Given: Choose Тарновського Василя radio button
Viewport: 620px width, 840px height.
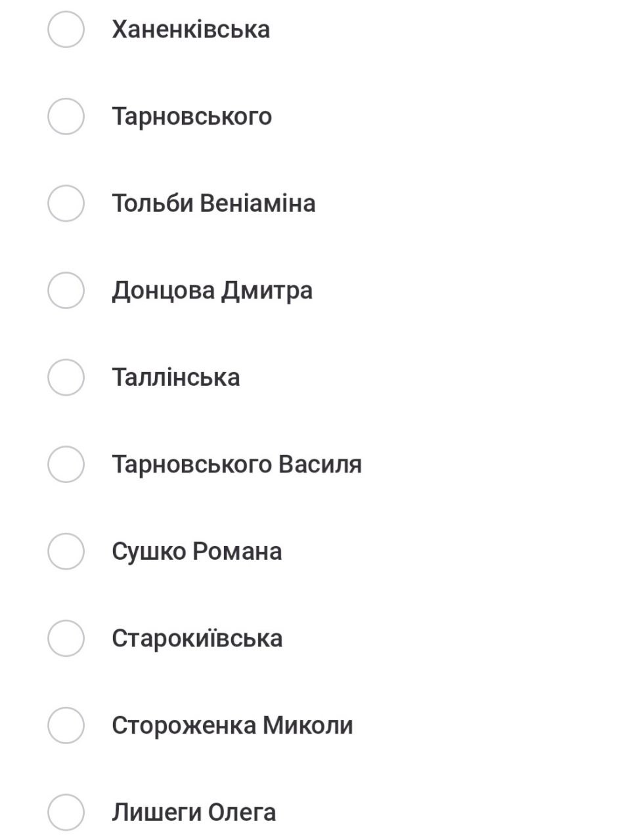Looking at the screenshot, I should 66,464.
